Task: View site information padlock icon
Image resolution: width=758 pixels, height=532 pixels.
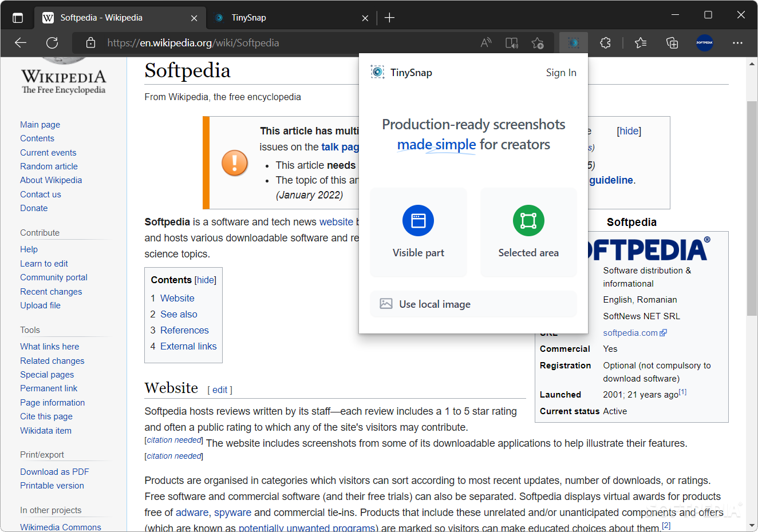Action: (90, 43)
